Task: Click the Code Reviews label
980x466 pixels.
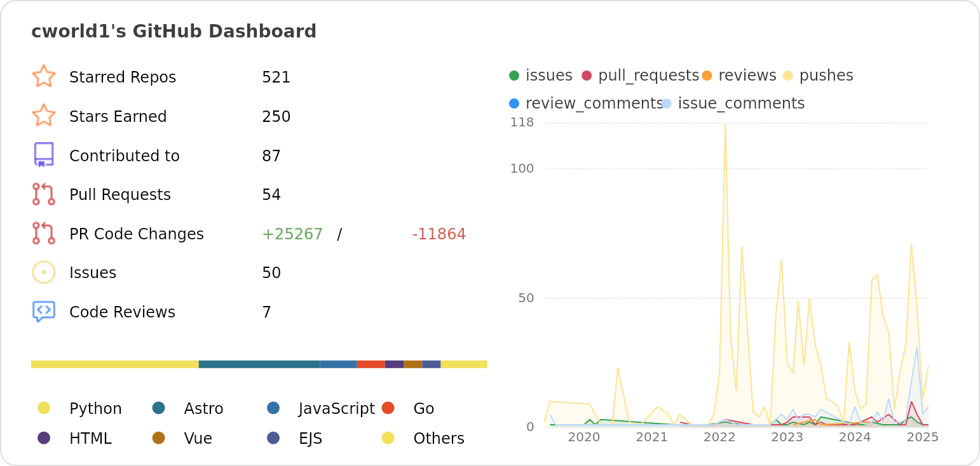Action: tap(122, 312)
